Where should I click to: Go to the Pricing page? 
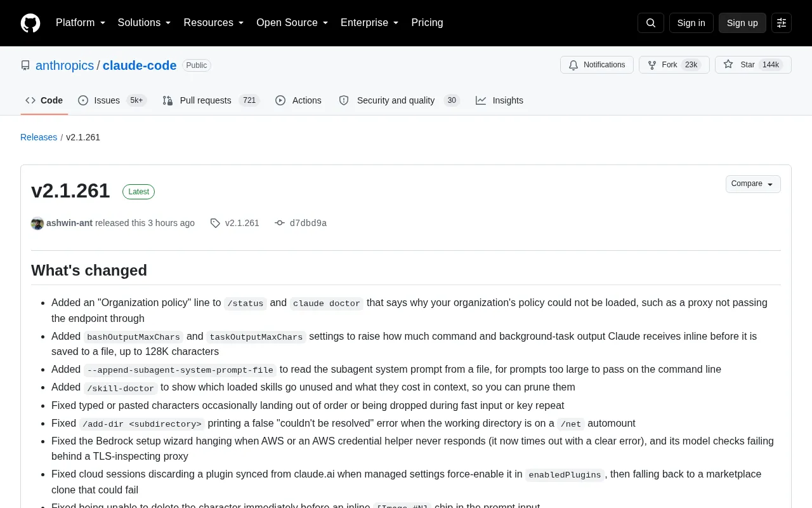pyautogui.click(x=427, y=23)
